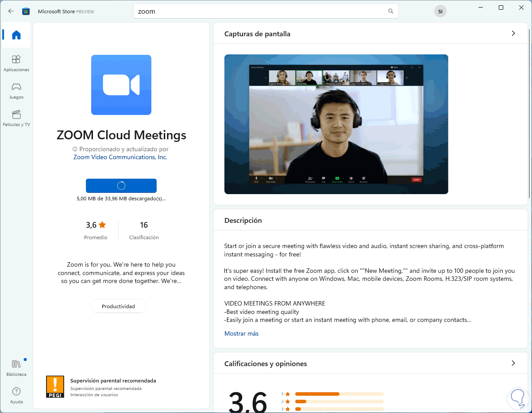Click the 5-star rating bar
Image resolution: width=532 pixels, height=413 pixels.
[x=339, y=394]
